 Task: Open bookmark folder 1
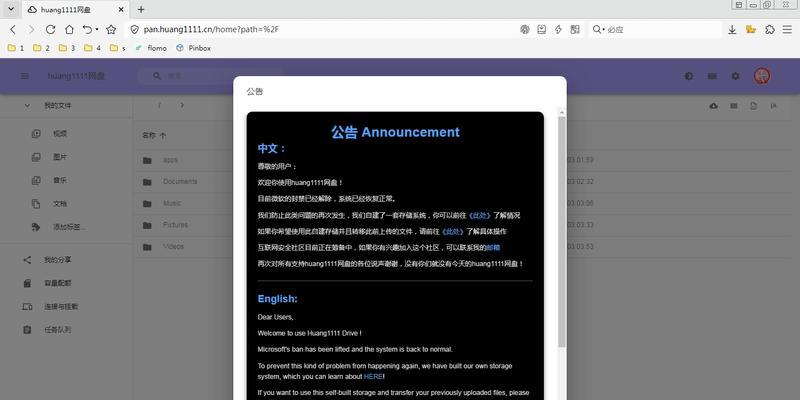click(x=16, y=48)
